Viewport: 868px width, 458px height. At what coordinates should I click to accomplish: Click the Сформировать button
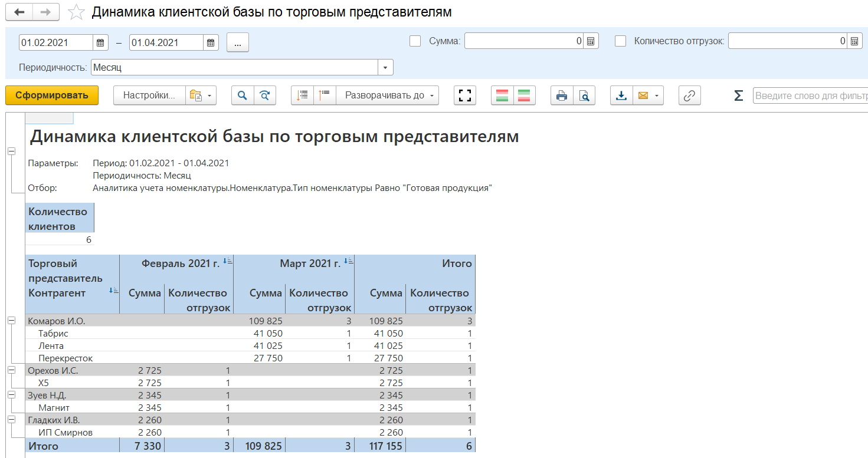(52, 95)
